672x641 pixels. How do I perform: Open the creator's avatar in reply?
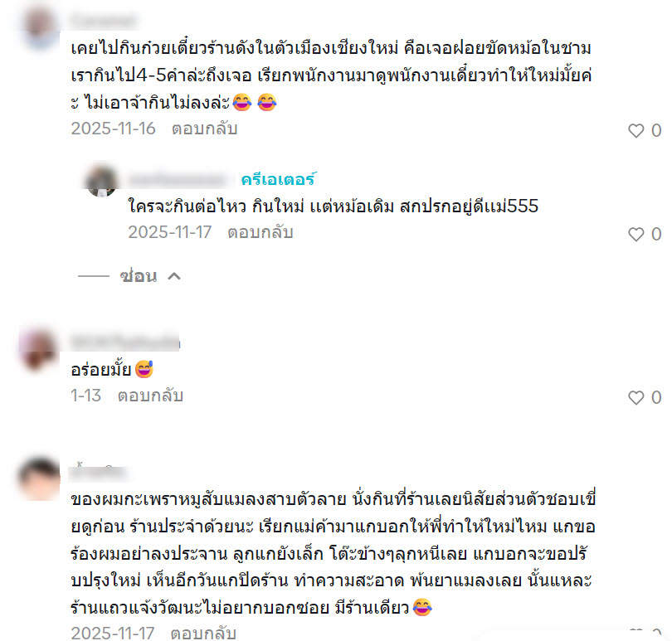tap(101, 182)
